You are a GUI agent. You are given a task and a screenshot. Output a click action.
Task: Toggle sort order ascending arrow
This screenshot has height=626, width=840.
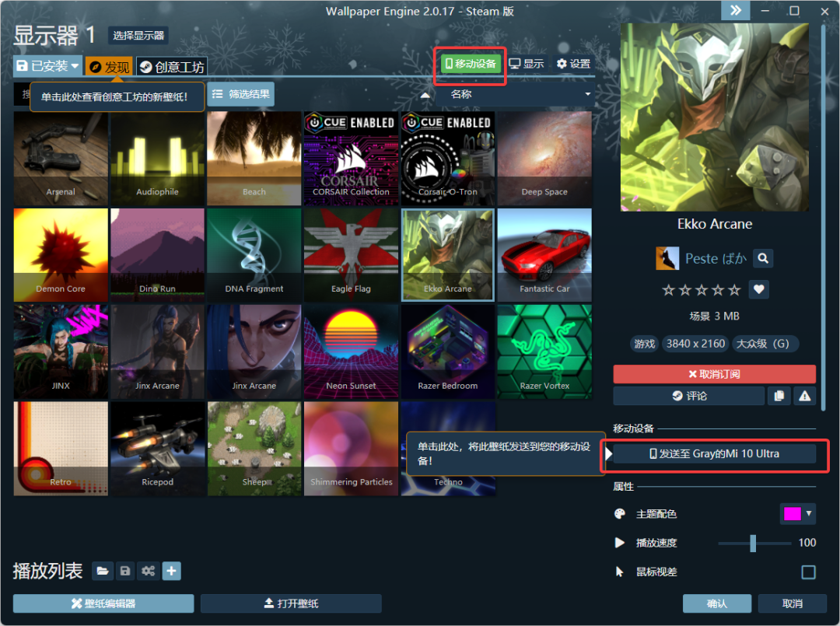(425, 95)
